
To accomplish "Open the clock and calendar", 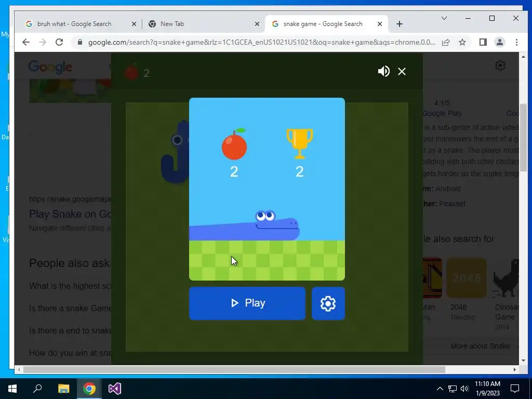I will point(487,389).
